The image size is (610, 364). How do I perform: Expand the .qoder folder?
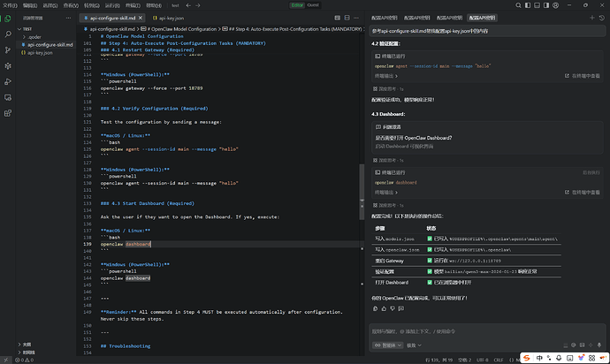[35, 36]
